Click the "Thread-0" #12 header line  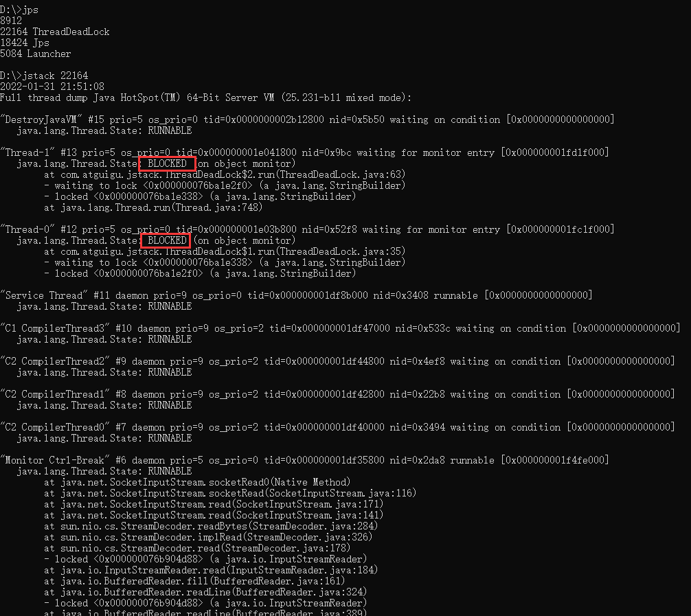coord(307,229)
